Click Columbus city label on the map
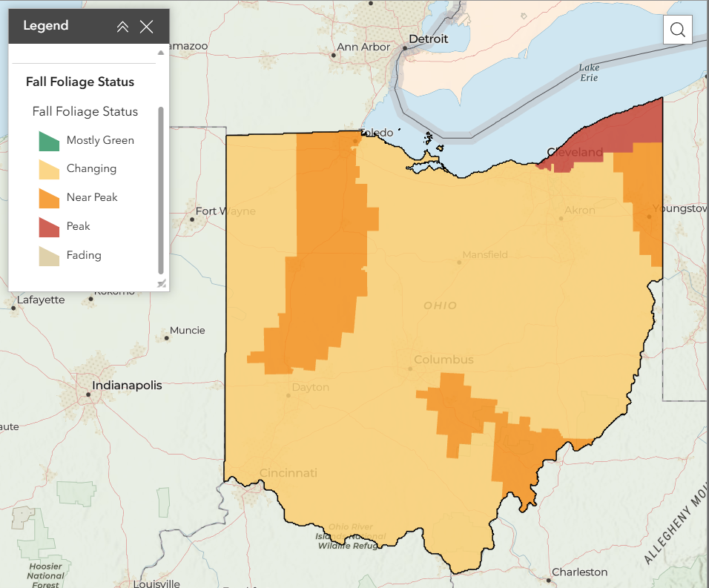Image resolution: width=709 pixels, height=588 pixels. (443, 360)
